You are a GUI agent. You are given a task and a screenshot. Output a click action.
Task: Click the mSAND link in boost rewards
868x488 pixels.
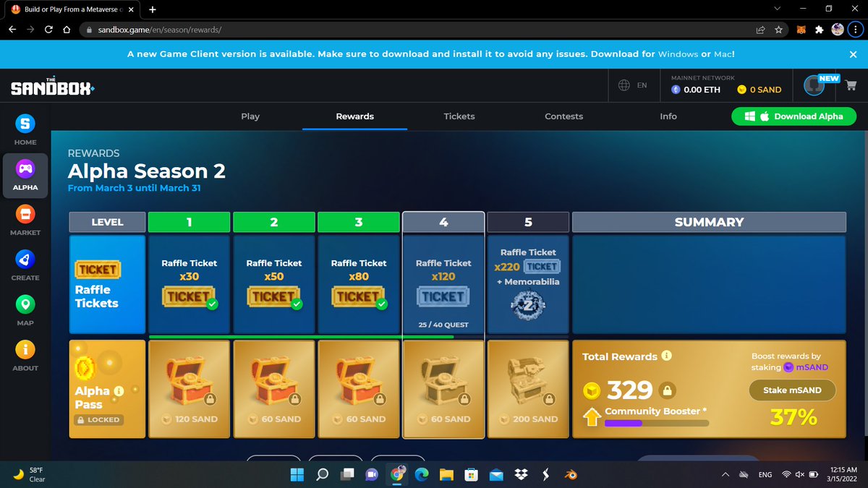(807, 367)
